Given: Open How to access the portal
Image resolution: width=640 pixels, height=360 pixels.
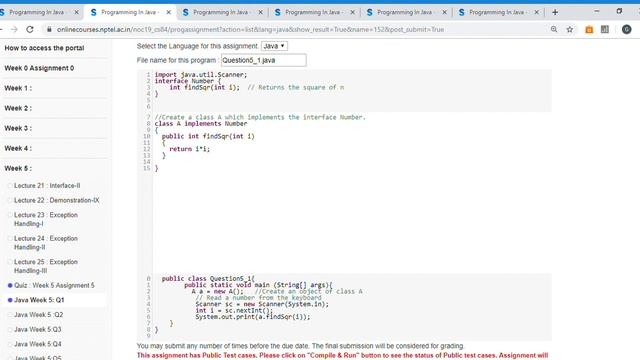Looking at the screenshot, I should [44, 48].
